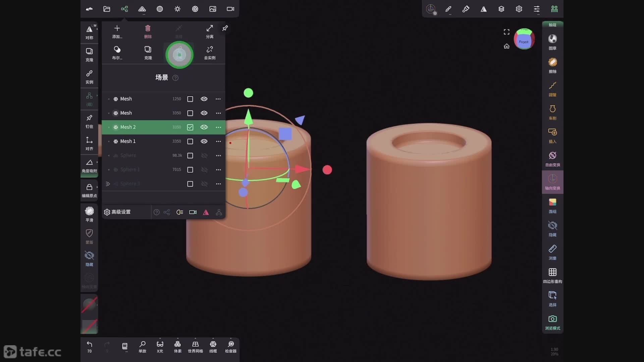Open the camera menu icon in top bar
The image size is (644, 362).
pos(230,9)
